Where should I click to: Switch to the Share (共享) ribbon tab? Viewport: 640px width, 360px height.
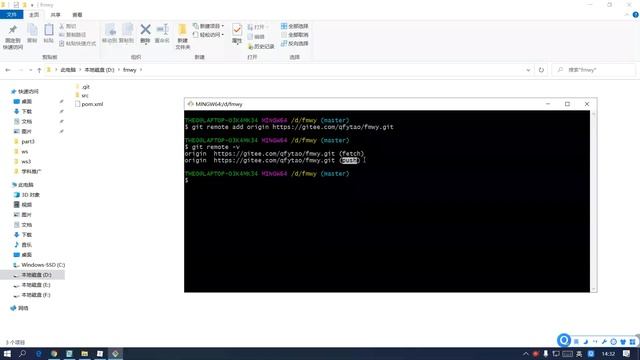(56, 15)
